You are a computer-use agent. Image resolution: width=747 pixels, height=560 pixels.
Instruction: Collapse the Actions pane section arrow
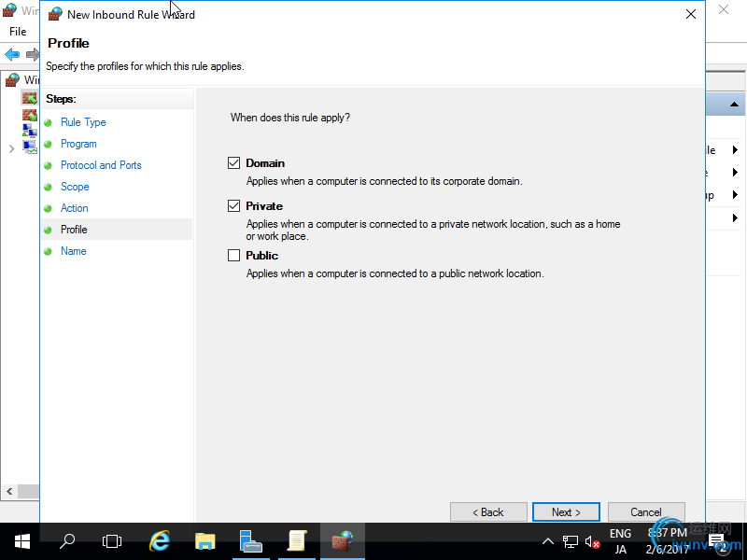[734, 105]
